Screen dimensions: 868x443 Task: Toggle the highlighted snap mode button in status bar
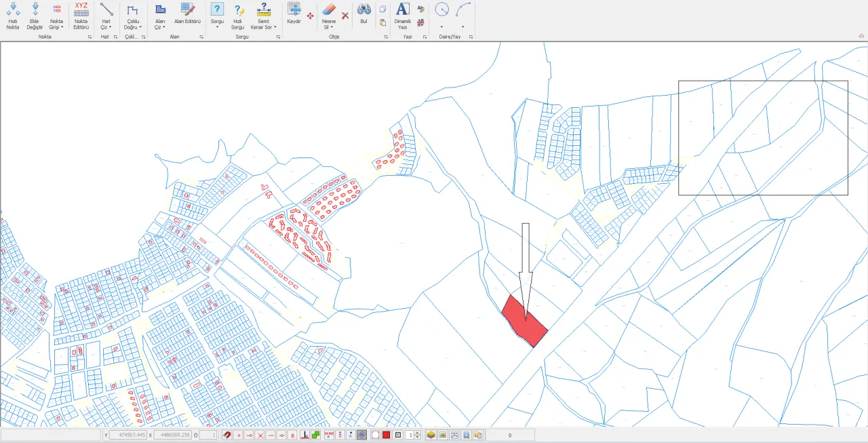362,435
